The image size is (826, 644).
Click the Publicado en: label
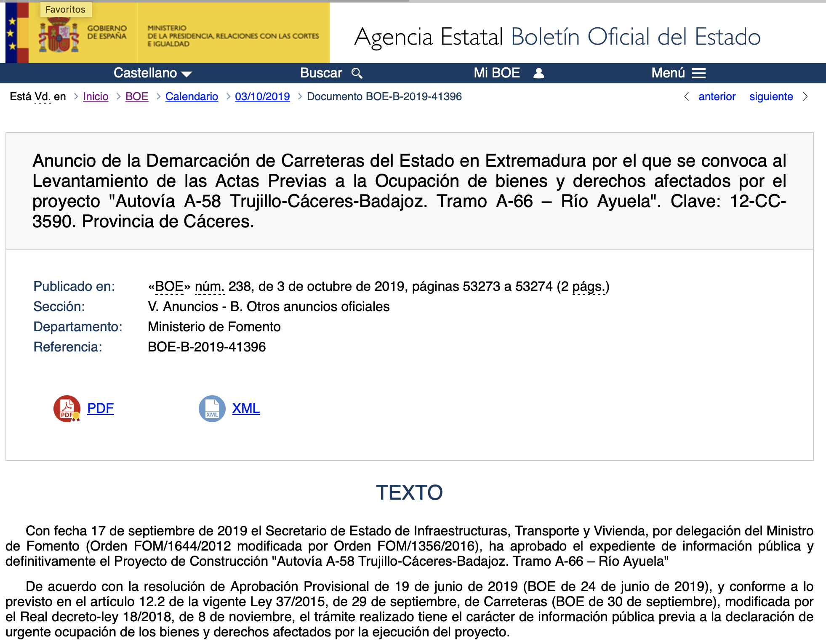coord(74,287)
